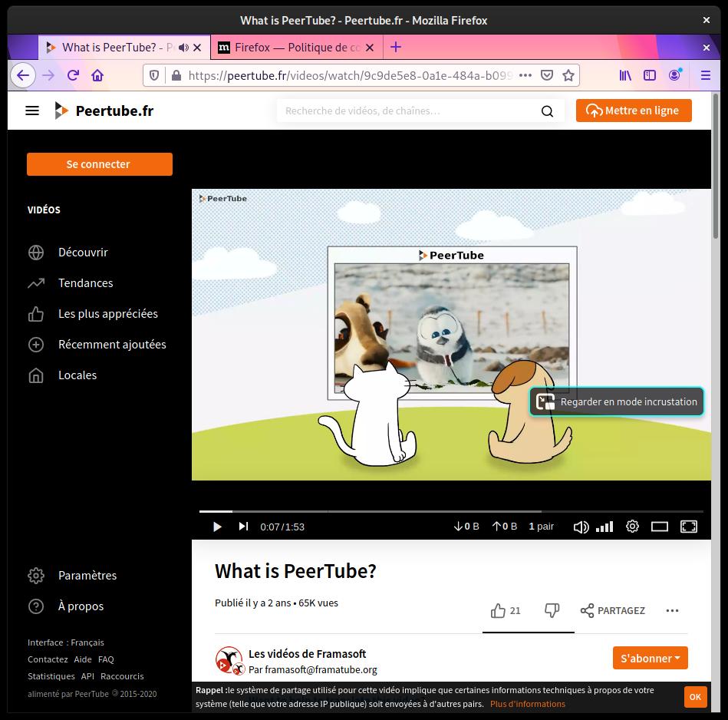Open Récemment ajoutées videos

click(x=97, y=344)
